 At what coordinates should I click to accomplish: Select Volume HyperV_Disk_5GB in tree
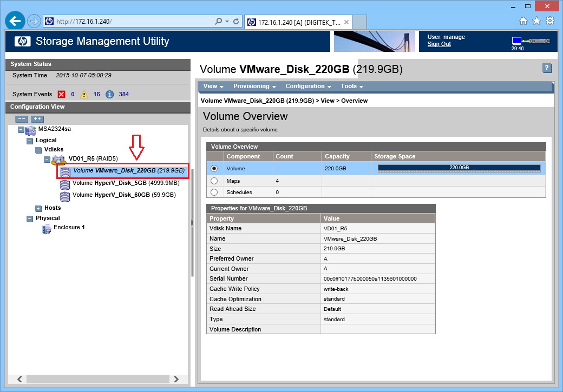[126, 183]
